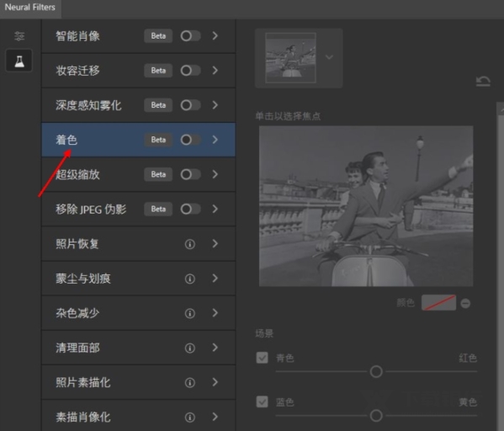Expand 清理面部 chevron arrow

(215, 348)
